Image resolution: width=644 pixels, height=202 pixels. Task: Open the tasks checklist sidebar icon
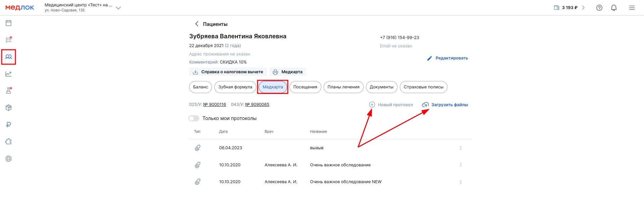(9, 40)
